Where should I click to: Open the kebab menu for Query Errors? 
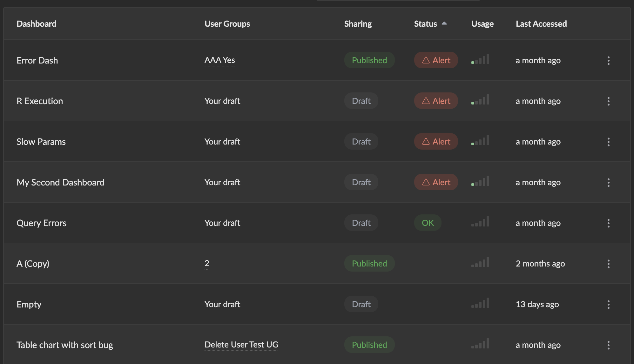(x=608, y=223)
